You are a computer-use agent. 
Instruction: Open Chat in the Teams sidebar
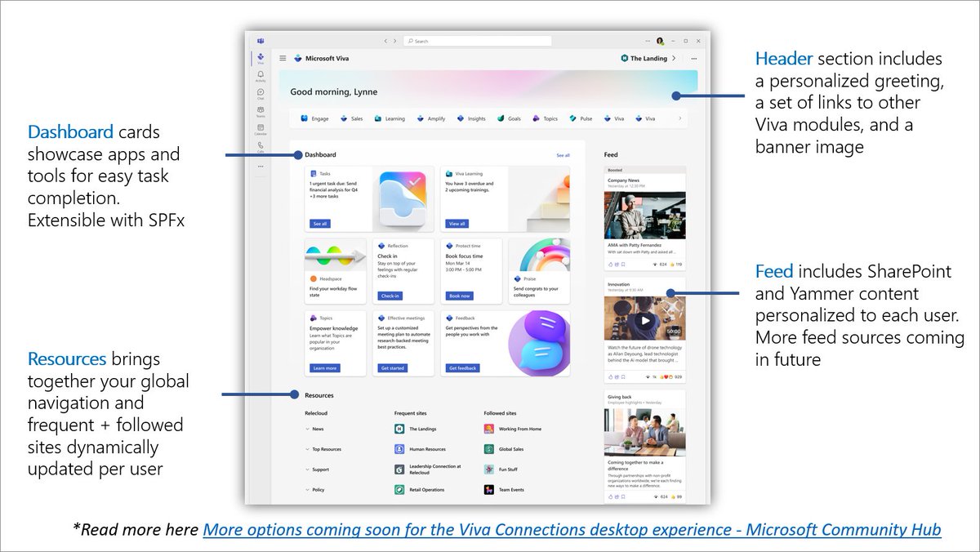coord(260,91)
